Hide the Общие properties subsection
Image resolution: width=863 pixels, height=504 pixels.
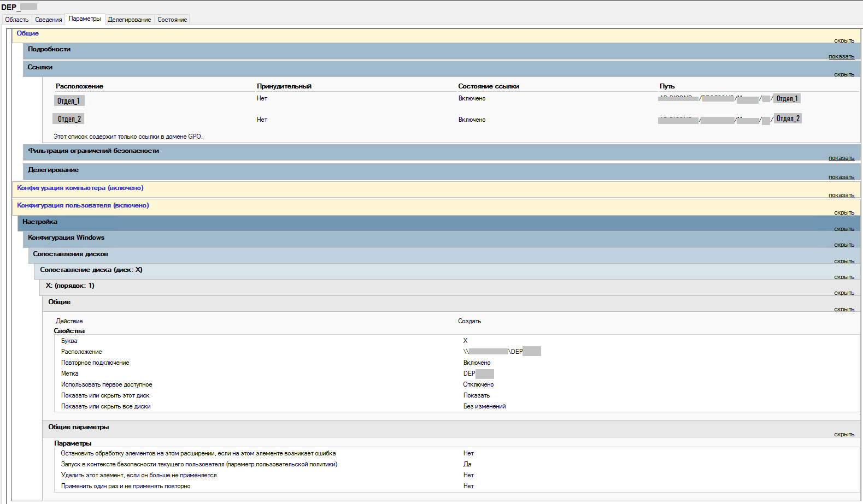tap(844, 310)
